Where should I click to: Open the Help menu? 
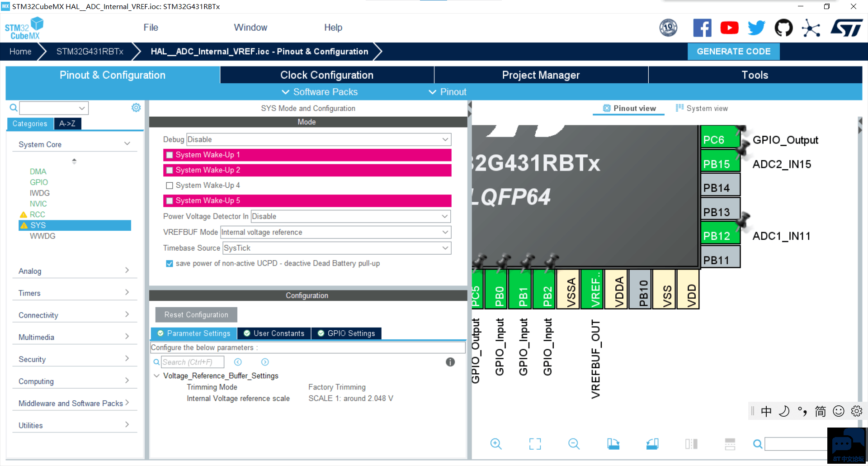point(333,28)
